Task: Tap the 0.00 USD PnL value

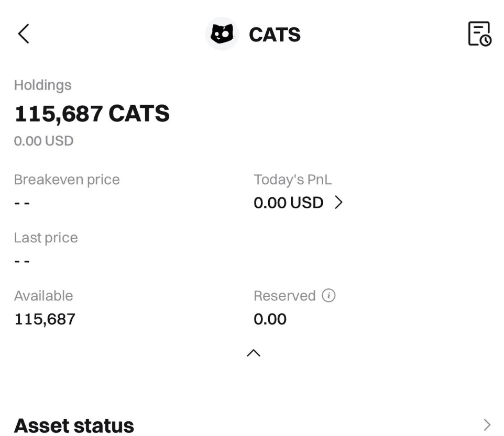Action: (x=288, y=203)
